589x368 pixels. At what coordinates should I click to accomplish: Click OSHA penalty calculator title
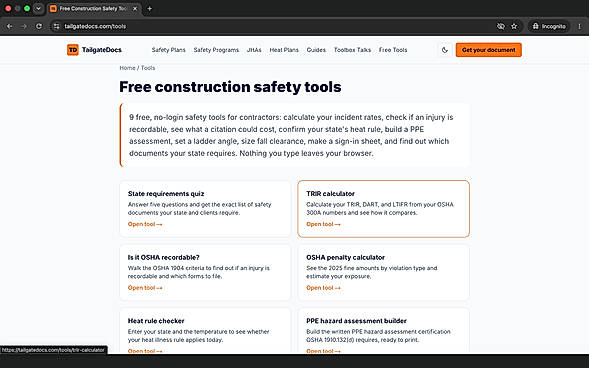point(346,258)
